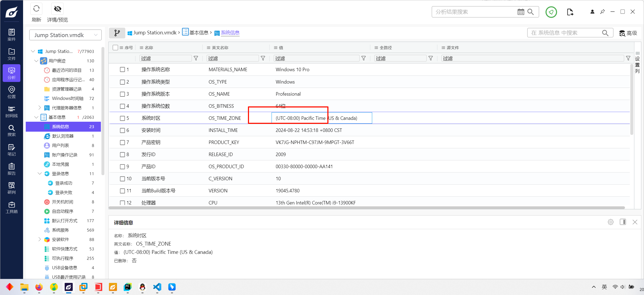The width and height of the screenshot is (644, 295).
Task: Click the 高级 advanced search button
Action: (x=628, y=33)
